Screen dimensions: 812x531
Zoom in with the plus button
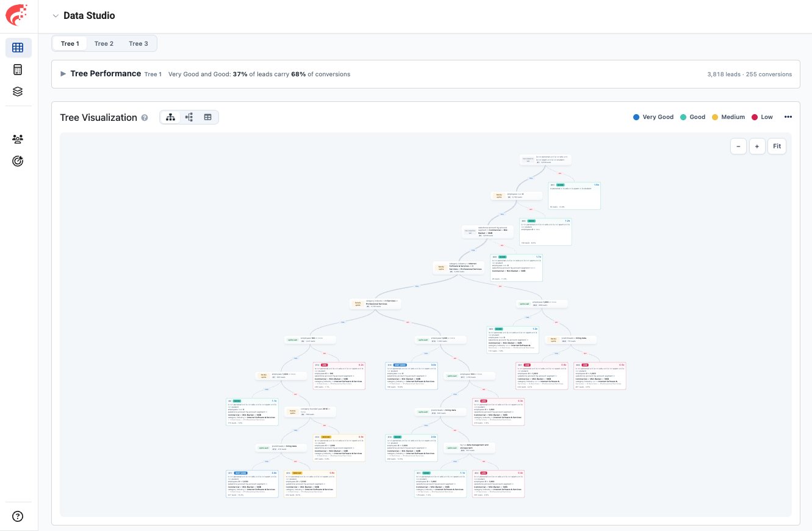pos(757,146)
